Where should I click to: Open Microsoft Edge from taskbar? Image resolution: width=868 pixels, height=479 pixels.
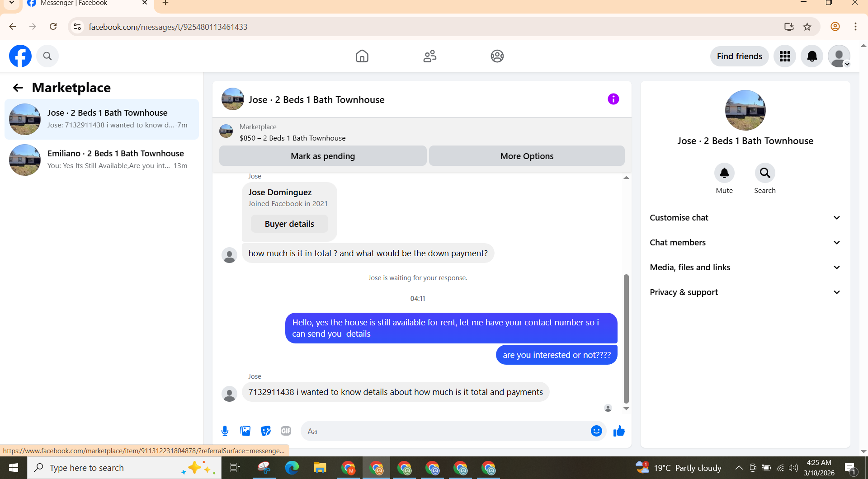coord(292,468)
